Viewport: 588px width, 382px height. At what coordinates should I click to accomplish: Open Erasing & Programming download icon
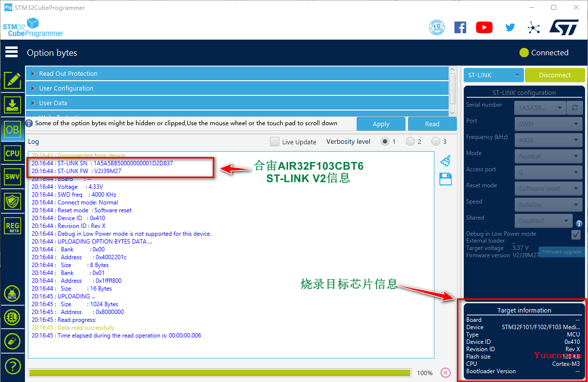(12, 105)
